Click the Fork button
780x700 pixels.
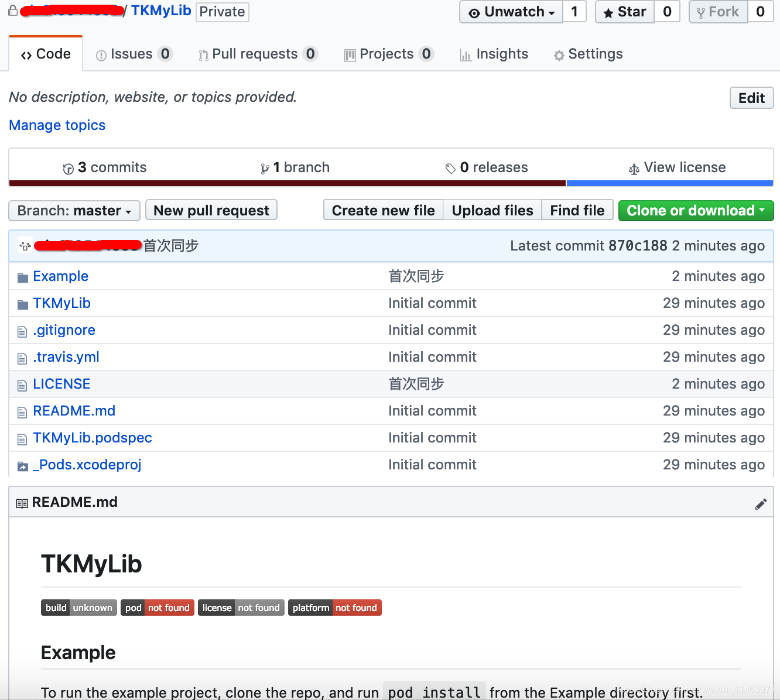[x=719, y=12]
